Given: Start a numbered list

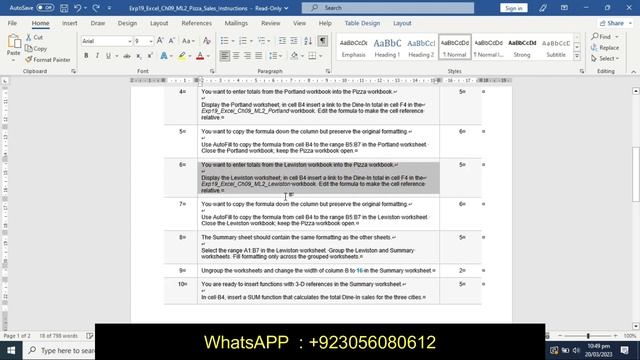Looking at the screenshot, I should click(x=243, y=41).
